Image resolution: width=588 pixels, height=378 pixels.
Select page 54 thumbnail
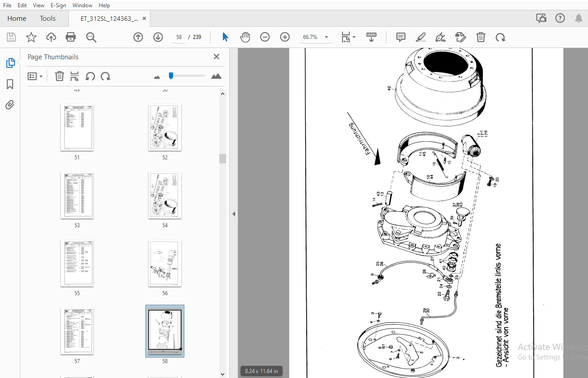pos(165,196)
